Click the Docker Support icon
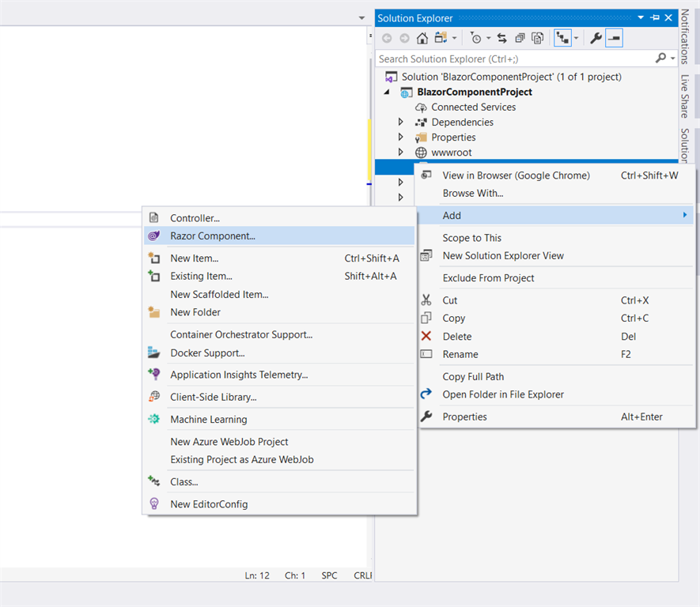700x607 pixels. pyautogui.click(x=154, y=353)
